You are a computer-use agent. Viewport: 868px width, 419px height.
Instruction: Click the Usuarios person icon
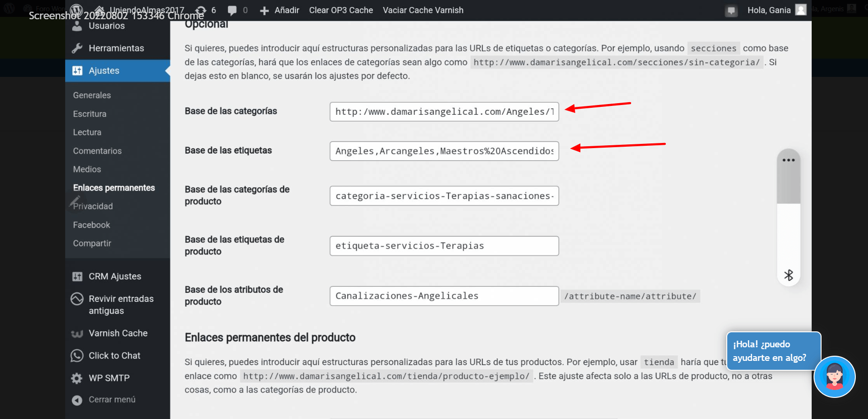[x=77, y=26]
